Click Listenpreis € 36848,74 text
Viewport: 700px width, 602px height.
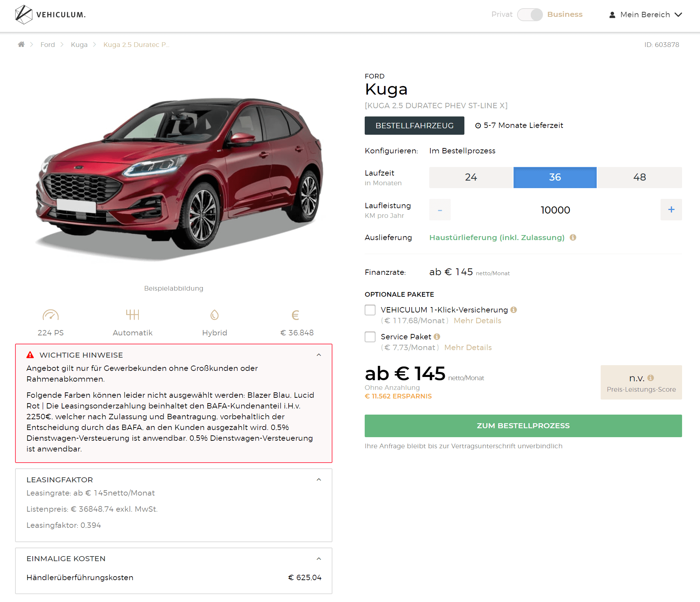tap(92, 509)
